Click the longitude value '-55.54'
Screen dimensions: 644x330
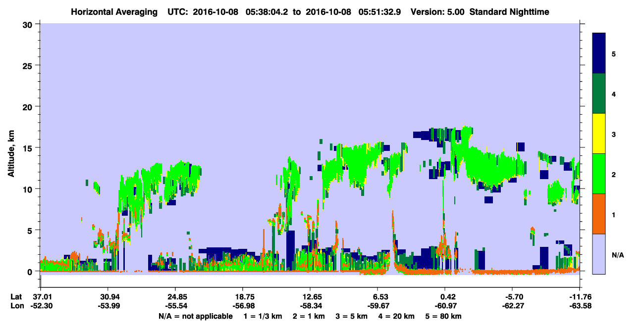coord(175,306)
